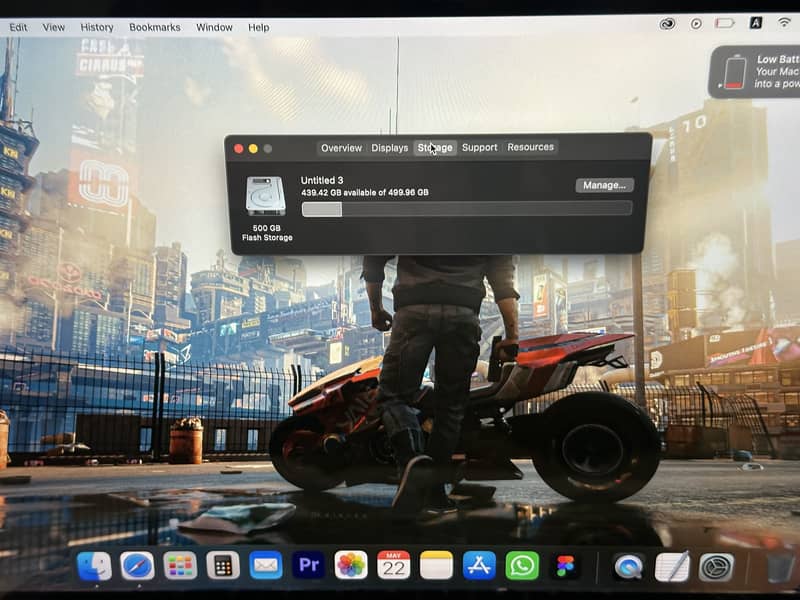Open the Edit menu
This screenshot has height=600, width=800.
pos(18,28)
